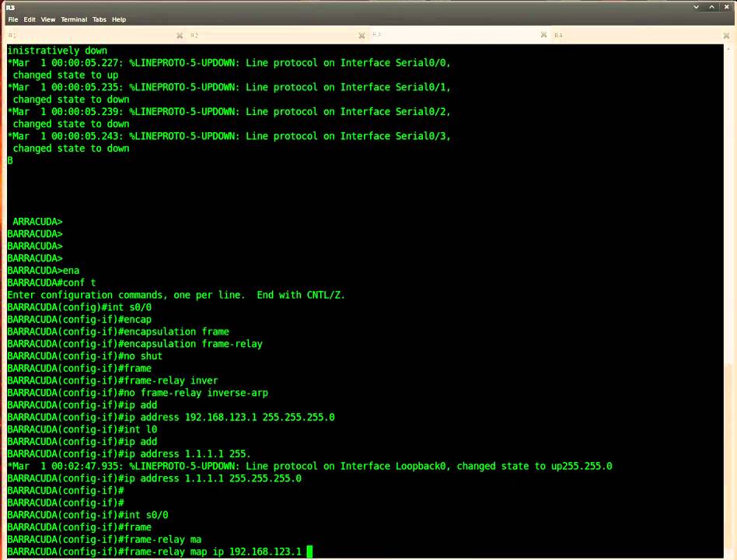
Task: Close the R4 tab with its X icon
Action: [726, 35]
